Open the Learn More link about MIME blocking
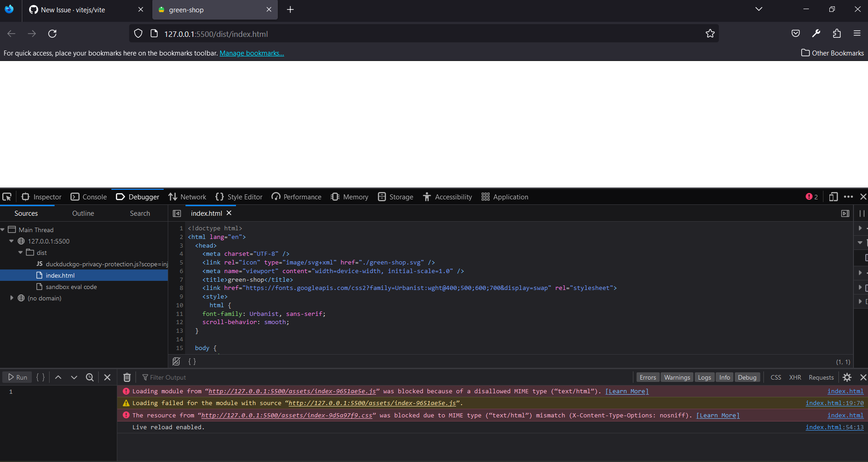The image size is (868, 462). (627, 391)
